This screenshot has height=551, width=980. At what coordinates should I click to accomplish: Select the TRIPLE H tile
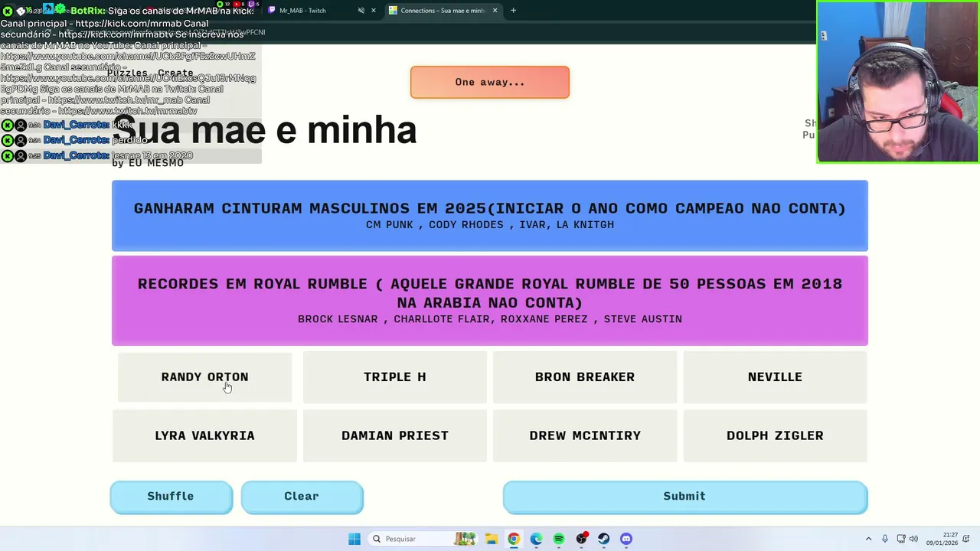(395, 377)
